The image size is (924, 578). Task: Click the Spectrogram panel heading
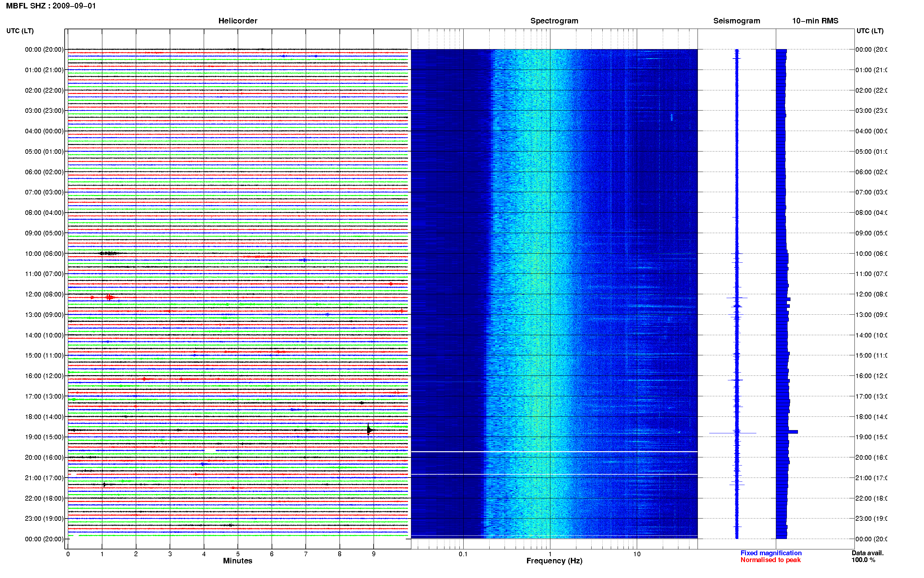(554, 21)
